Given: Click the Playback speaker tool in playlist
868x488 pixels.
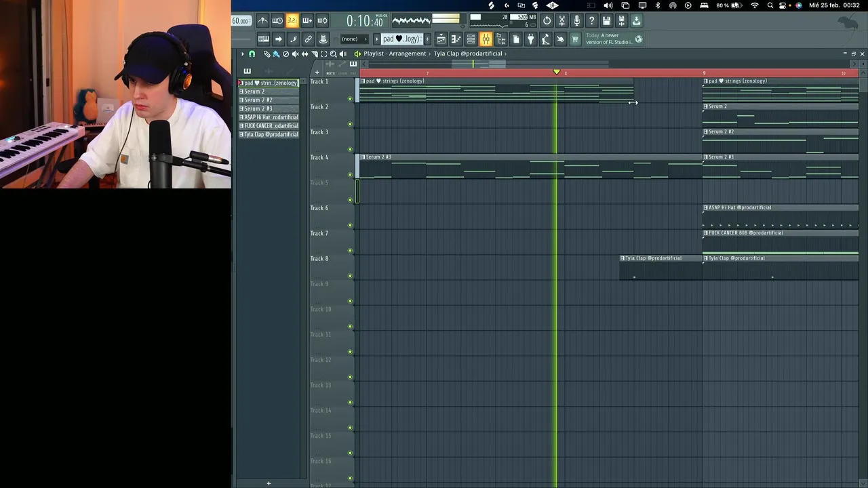Looking at the screenshot, I should pos(342,54).
